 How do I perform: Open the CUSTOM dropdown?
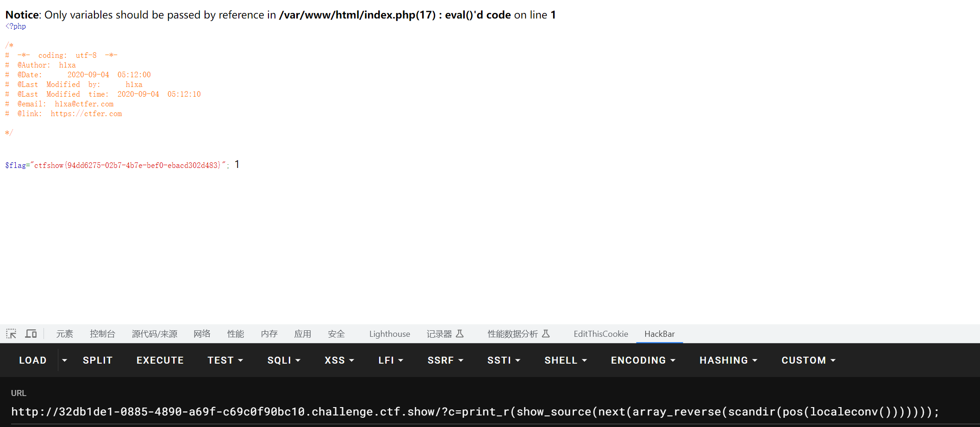[x=808, y=360]
